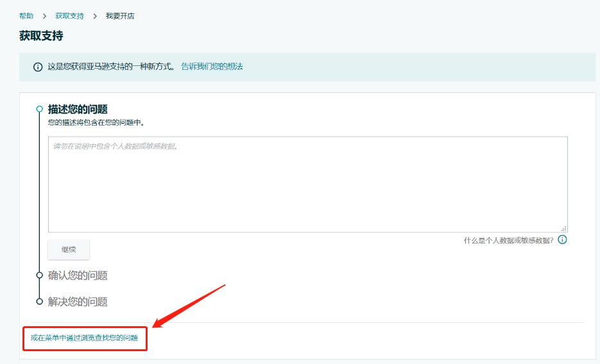
Task: Click the info icon in the notice banner
Action: pyautogui.click(x=38, y=67)
